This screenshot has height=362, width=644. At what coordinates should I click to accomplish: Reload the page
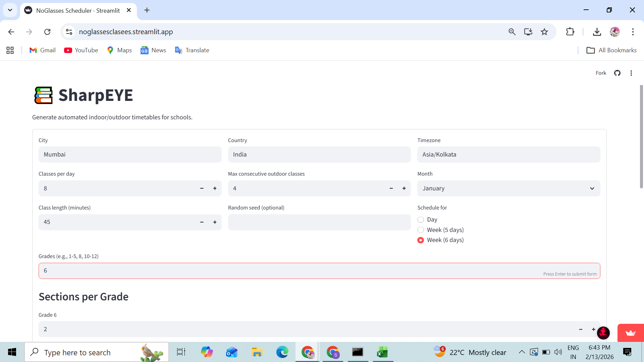click(47, 32)
